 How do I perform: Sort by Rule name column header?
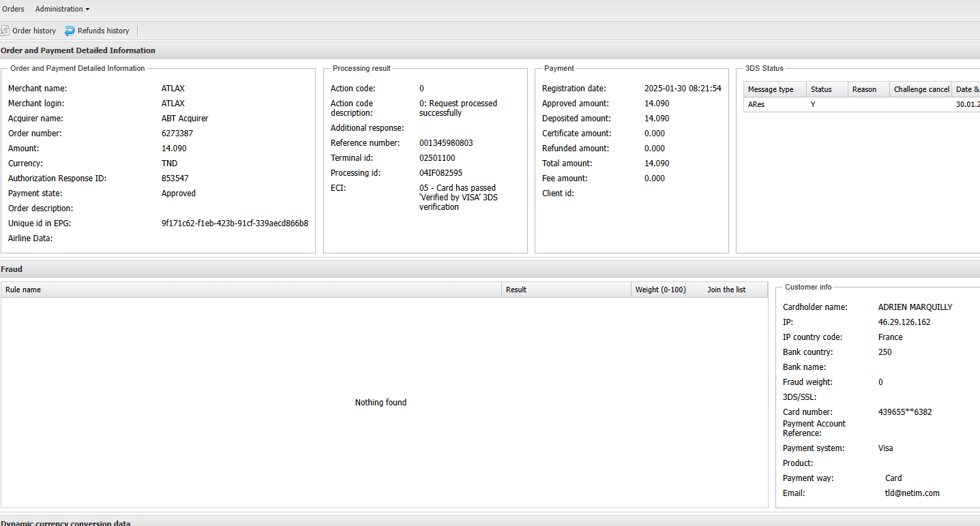tap(23, 290)
